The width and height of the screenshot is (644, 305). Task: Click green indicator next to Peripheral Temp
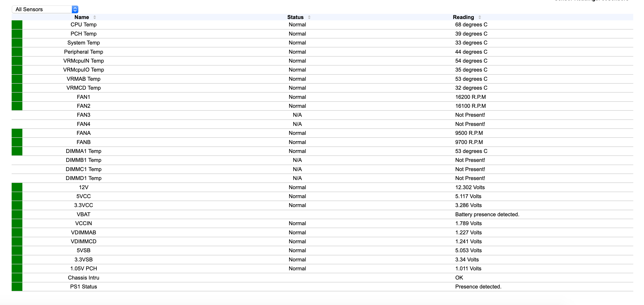pos(17,52)
